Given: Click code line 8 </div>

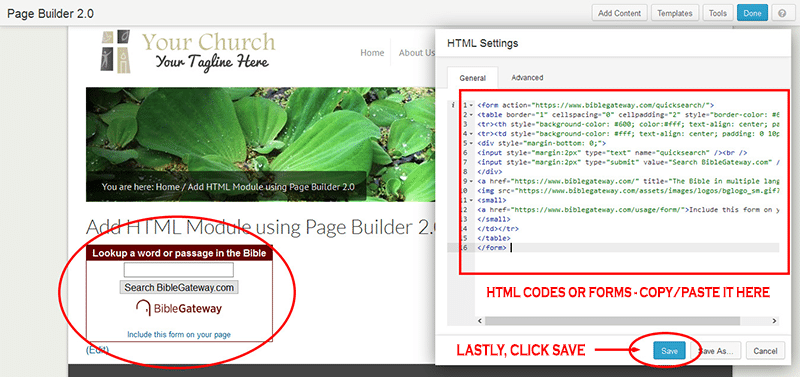Looking at the screenshot, I should 490,171.
